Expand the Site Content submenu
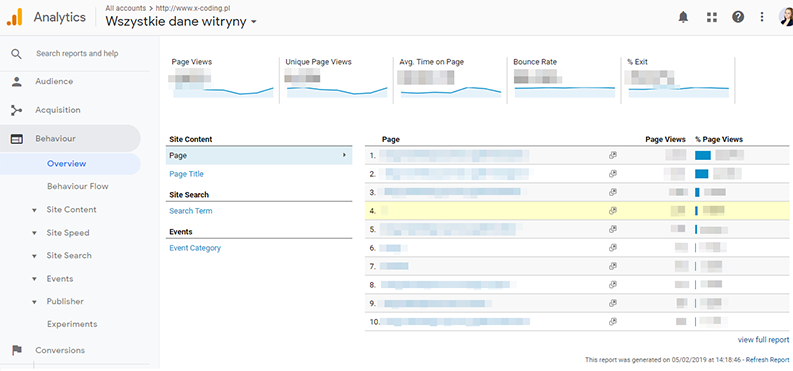The width and height of the screenshot is (793, 371). 64,210
